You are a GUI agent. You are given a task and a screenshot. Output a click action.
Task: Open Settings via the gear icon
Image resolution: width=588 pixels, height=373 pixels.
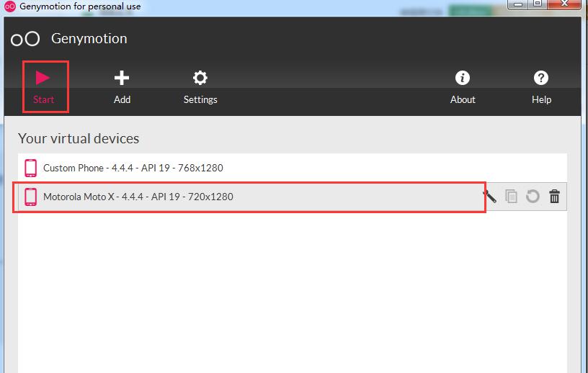point(200,78)
